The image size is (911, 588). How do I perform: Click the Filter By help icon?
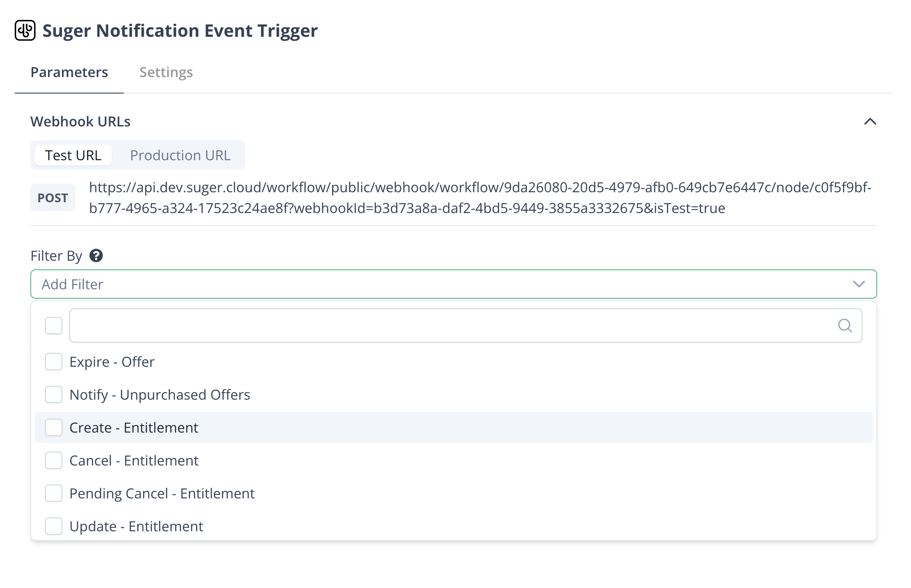pyautogui.click(x=96, y=255)
